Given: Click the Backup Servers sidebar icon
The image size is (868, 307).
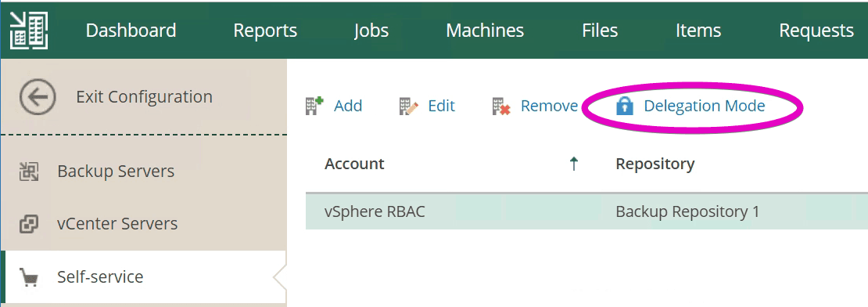Looking at the screenshot, I should click(x=29, y=172).
